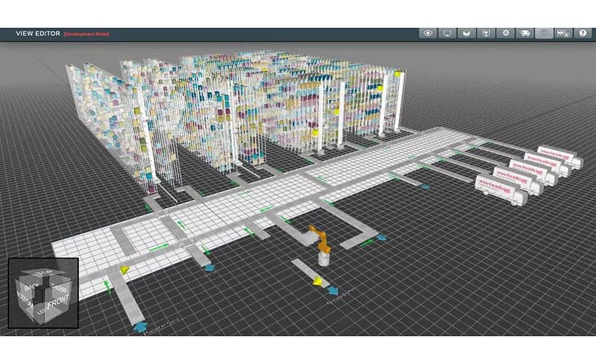Image resolution: width=596 pixels, height=364 pixels.
Task: Select the orange robot arm in scene
Action: 320,240
